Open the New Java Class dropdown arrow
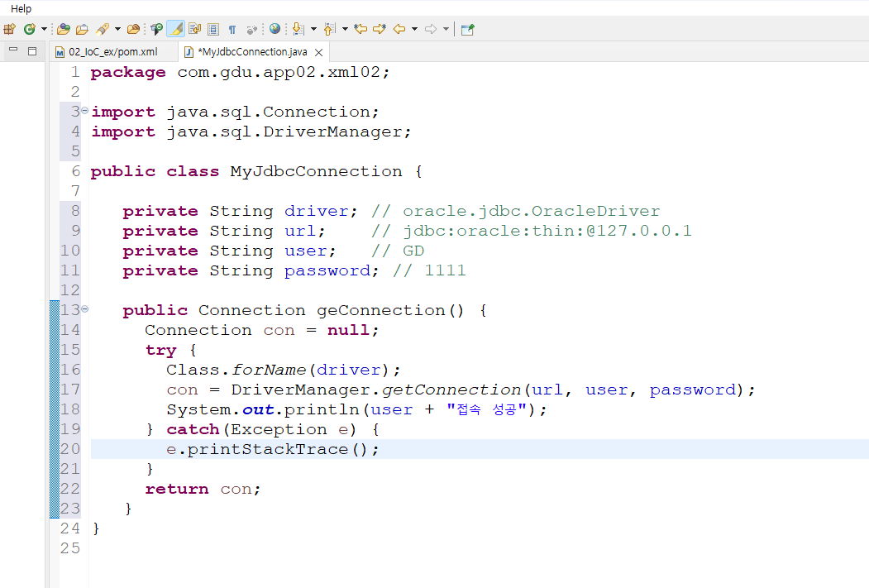The width and height of the screenshot is (869, 588). [44, 30]
